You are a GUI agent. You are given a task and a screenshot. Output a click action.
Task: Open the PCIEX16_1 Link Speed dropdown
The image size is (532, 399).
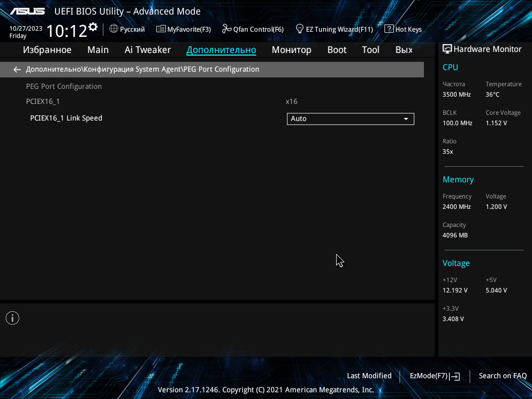point(351,119)
